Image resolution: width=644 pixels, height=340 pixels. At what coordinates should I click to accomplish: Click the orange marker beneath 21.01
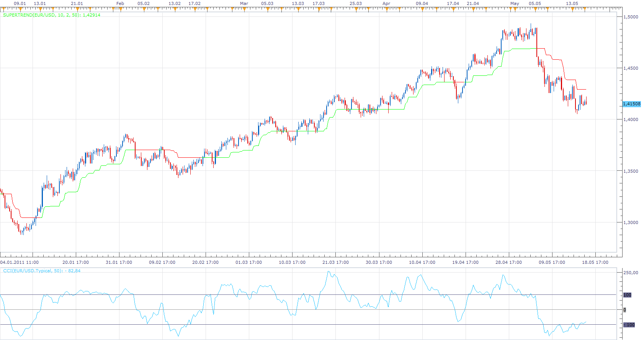tap(77, 9)
